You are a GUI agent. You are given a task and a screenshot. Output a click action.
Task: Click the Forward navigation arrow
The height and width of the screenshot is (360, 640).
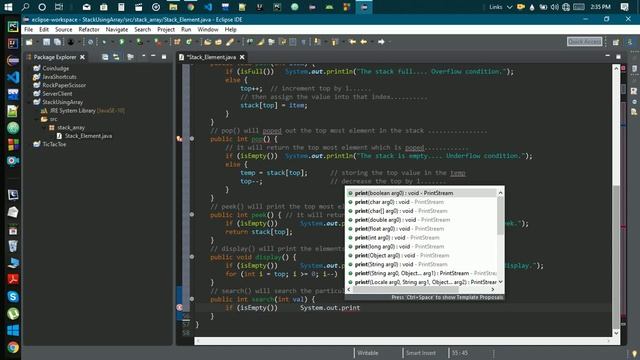click(381, 42)
